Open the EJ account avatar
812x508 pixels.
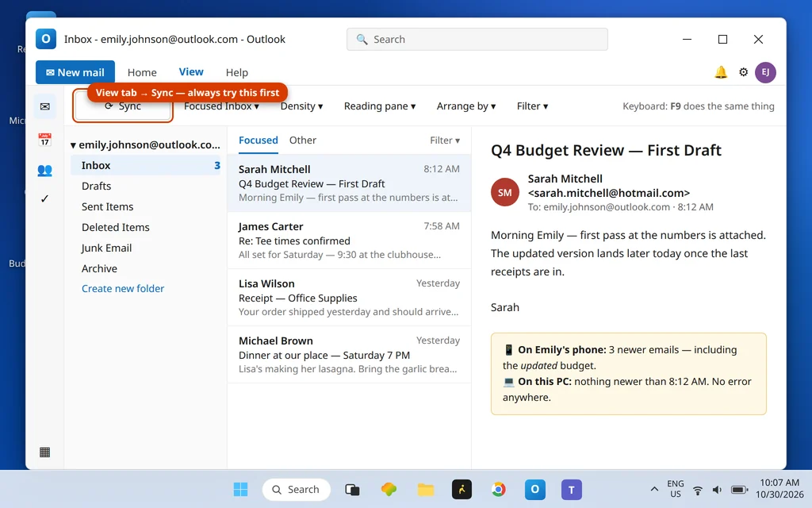[765, 72]
